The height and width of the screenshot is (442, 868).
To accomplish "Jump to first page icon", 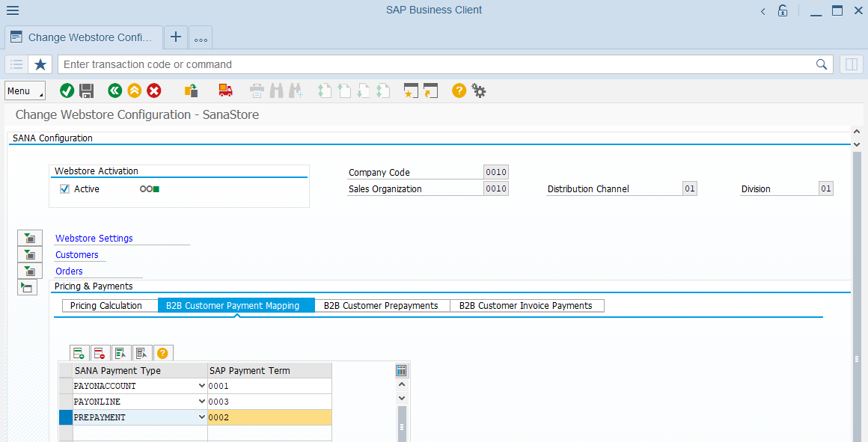I will (x=325, y=90).
